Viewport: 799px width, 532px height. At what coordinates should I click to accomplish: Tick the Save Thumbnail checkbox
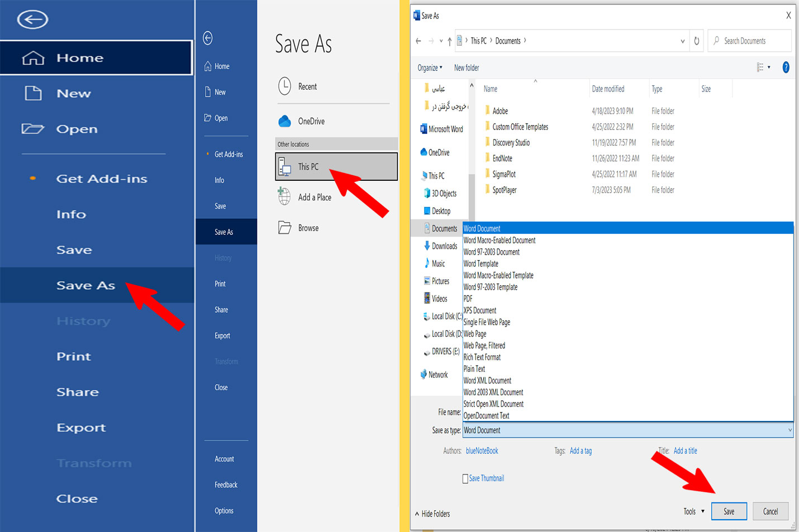pyautogui.click(x=465, y=478)
